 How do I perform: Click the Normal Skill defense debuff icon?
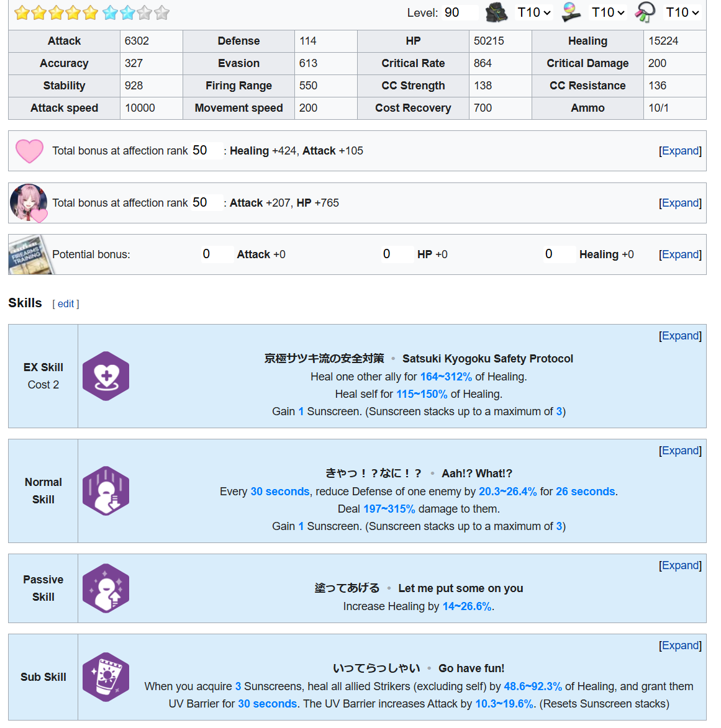(106, 491)
